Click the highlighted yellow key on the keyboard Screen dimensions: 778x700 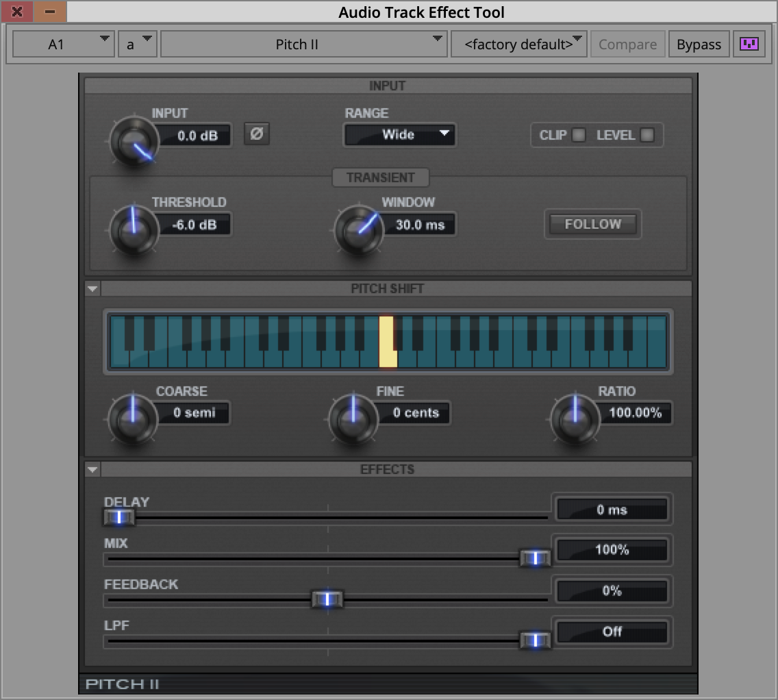(388, 342)
